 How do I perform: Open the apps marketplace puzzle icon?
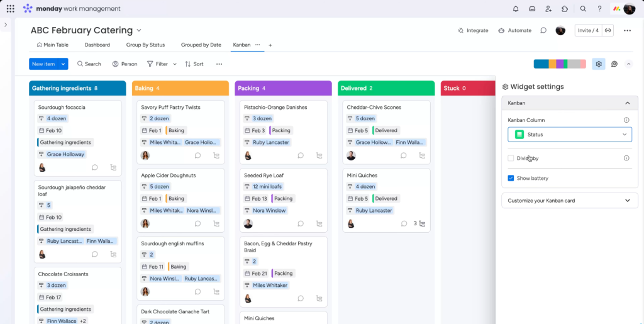tap(565, 9)
